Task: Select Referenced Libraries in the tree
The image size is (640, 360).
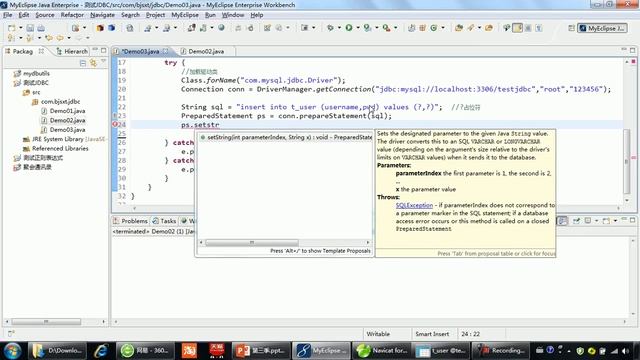Action: [x=56, y=149]
